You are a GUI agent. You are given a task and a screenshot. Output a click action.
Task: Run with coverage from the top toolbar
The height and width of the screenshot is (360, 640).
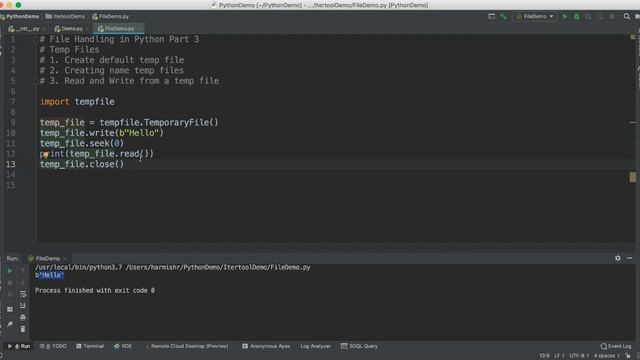click(588, 16)
